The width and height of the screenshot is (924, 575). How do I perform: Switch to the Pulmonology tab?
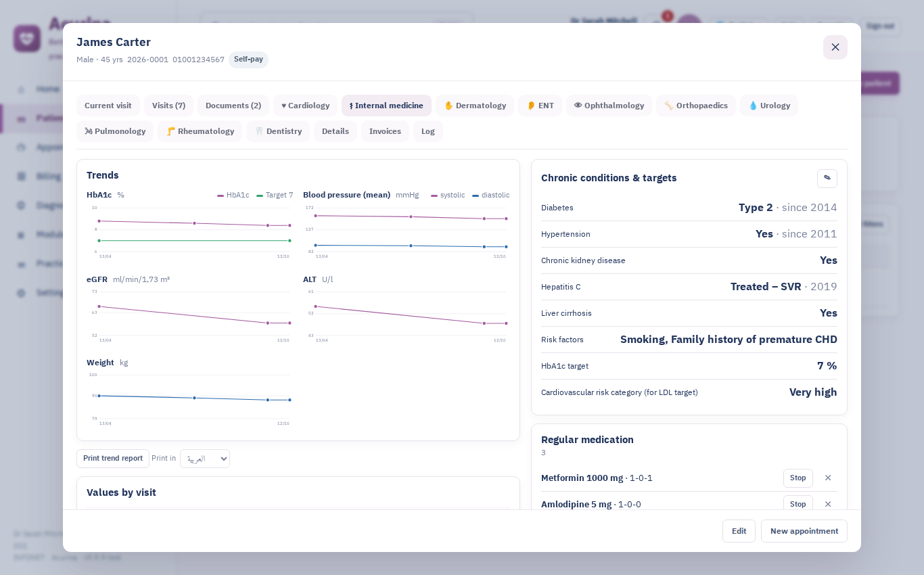pos(115,131)
